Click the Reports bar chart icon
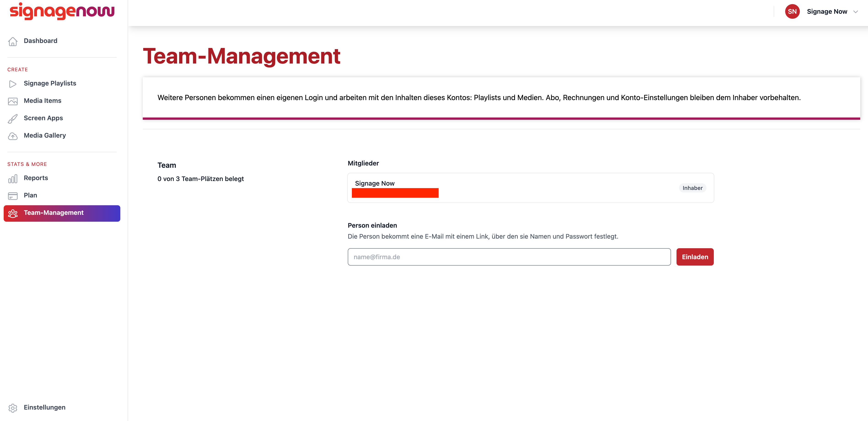The image size is (868, 421). point(13,178)
